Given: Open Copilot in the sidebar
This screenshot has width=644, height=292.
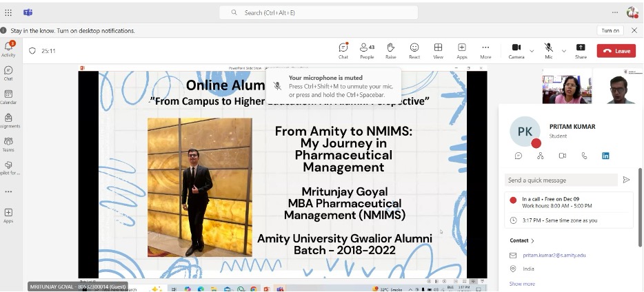Looking at the screenshot, I should (x=8, y=168).
